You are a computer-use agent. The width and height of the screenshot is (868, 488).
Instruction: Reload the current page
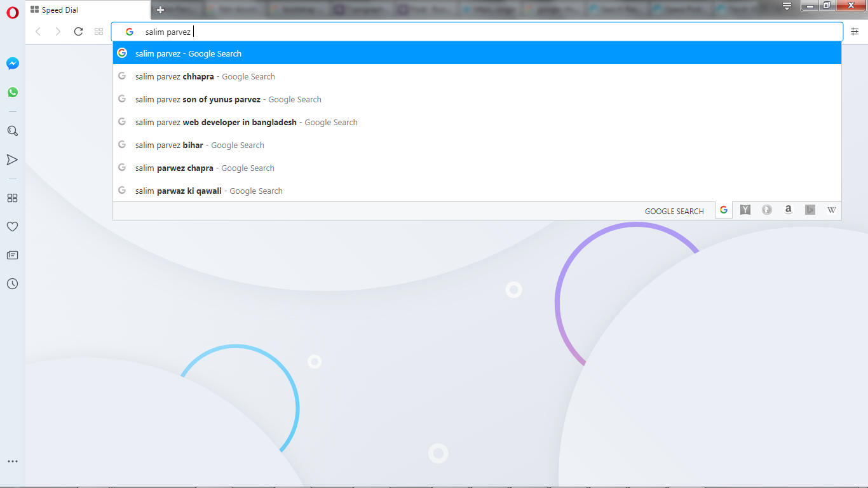tap(78, 32)
